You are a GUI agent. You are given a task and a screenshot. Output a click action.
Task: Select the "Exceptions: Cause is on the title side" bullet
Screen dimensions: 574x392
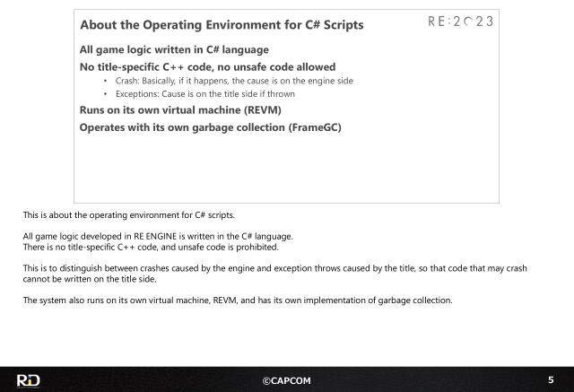[x=217, y=93]
